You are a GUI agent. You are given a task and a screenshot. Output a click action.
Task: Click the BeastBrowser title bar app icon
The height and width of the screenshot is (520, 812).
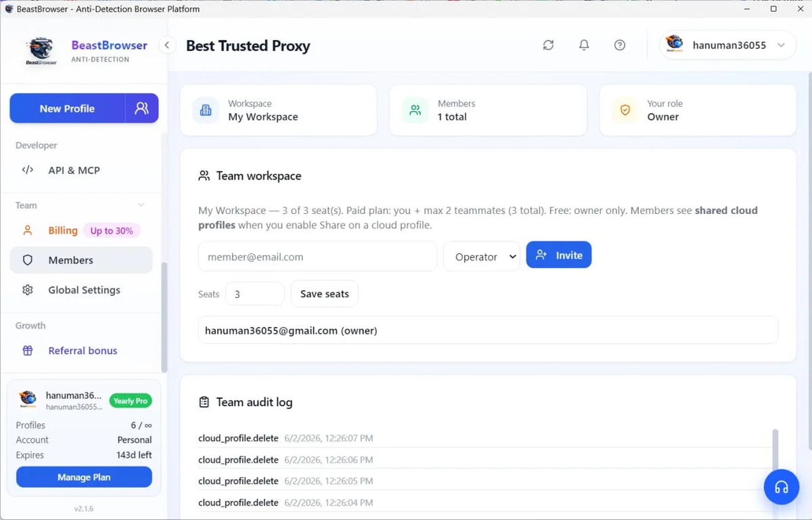pyautogui.click(x=9, y=9)
